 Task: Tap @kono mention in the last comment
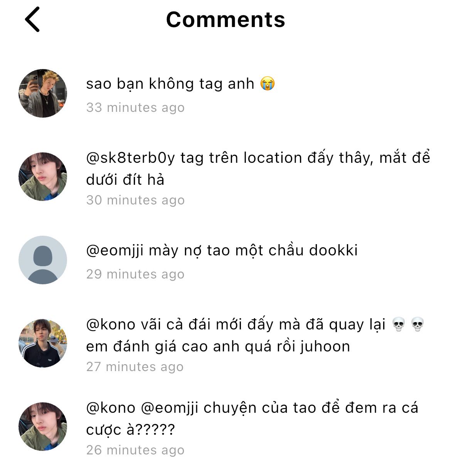coord(111,408)
